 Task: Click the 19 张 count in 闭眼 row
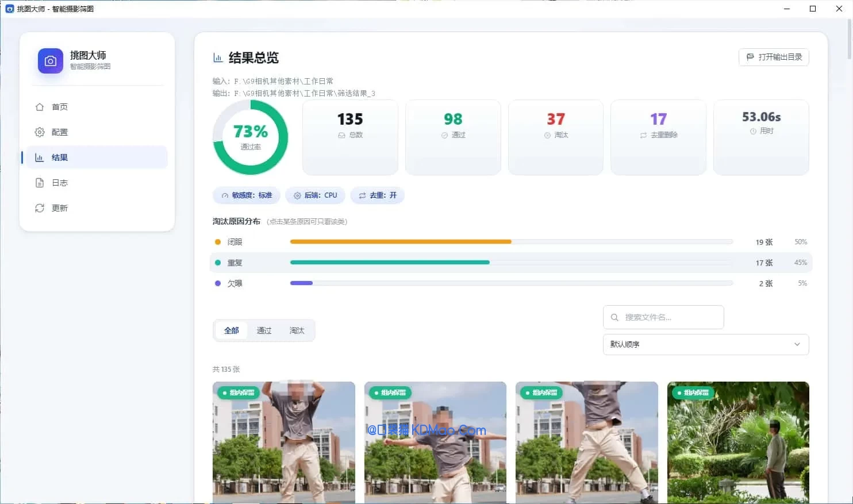pyautogui.click(x=764, y=242)
